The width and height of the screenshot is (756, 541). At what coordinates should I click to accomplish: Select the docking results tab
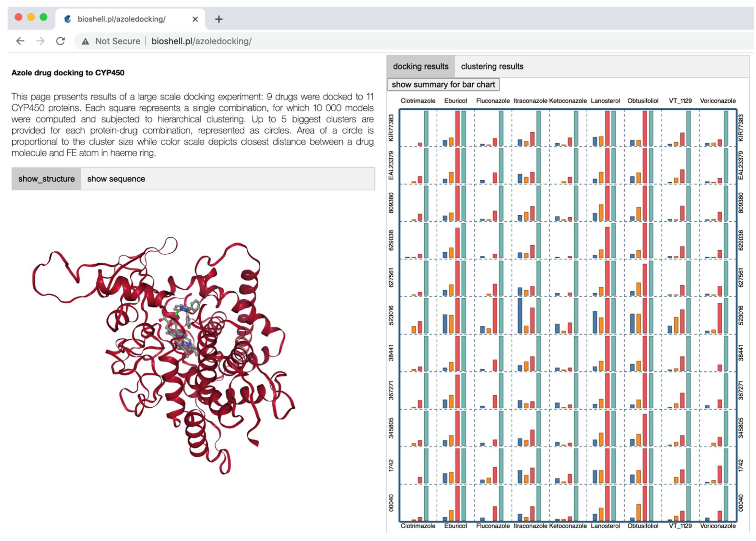420,67
